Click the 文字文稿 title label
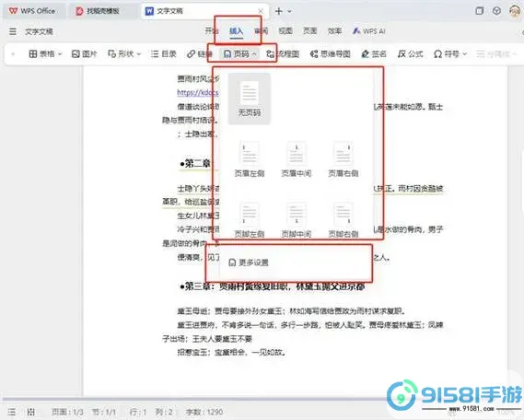This screenshot has height=420, width=524. coord(39,31)
